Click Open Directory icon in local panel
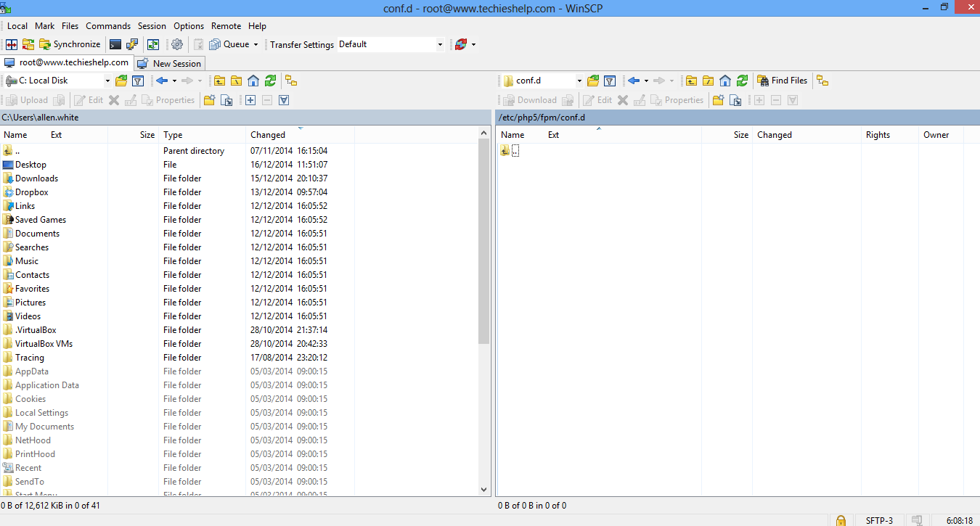The width and height of the screenshot is (980, 526). (x=121, y=81)
